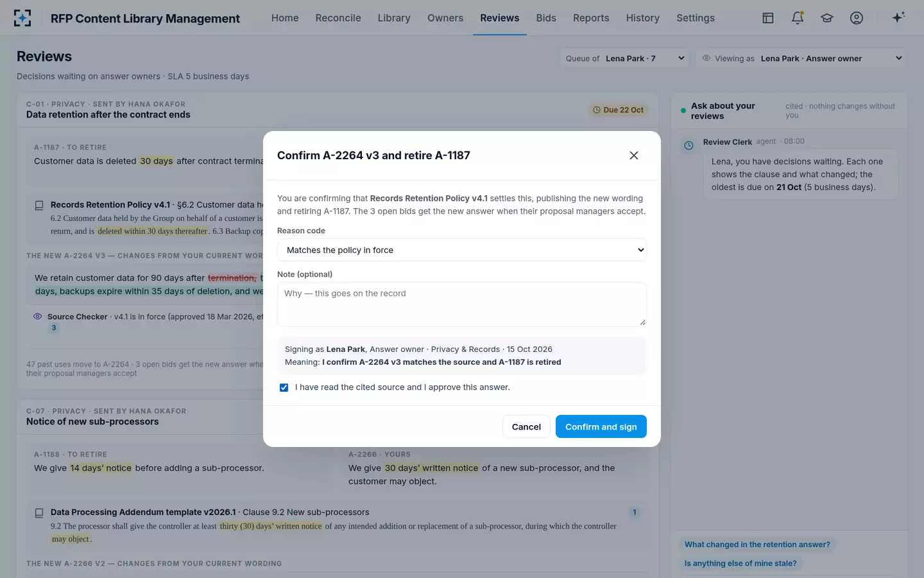Screen dimensions: 924x578
Task: Go to the Settings tab
Action: 696,18
